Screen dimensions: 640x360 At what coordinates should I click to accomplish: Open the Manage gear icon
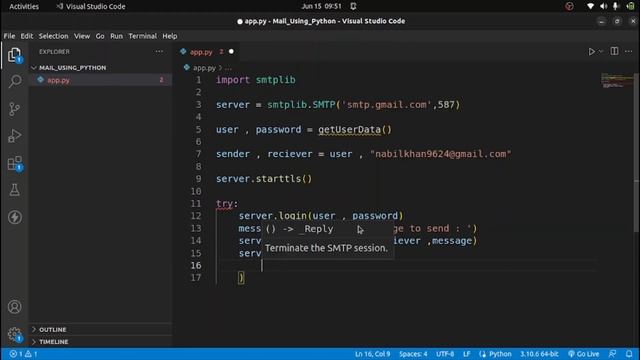tap(15, 334)
